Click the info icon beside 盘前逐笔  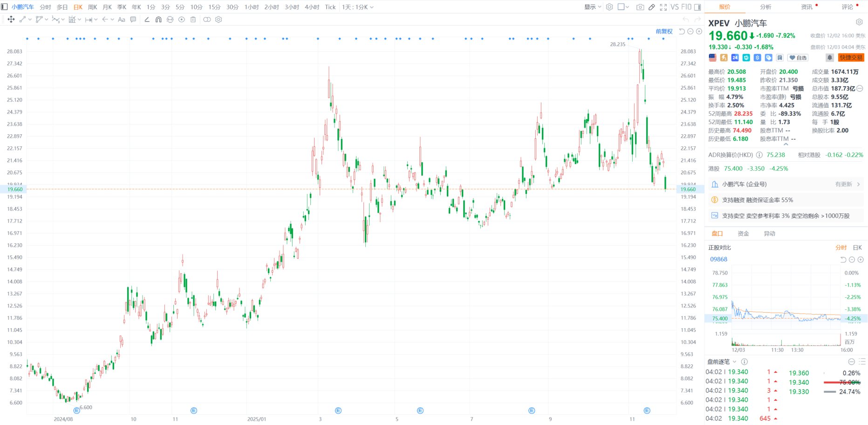(x=744, y=362)
